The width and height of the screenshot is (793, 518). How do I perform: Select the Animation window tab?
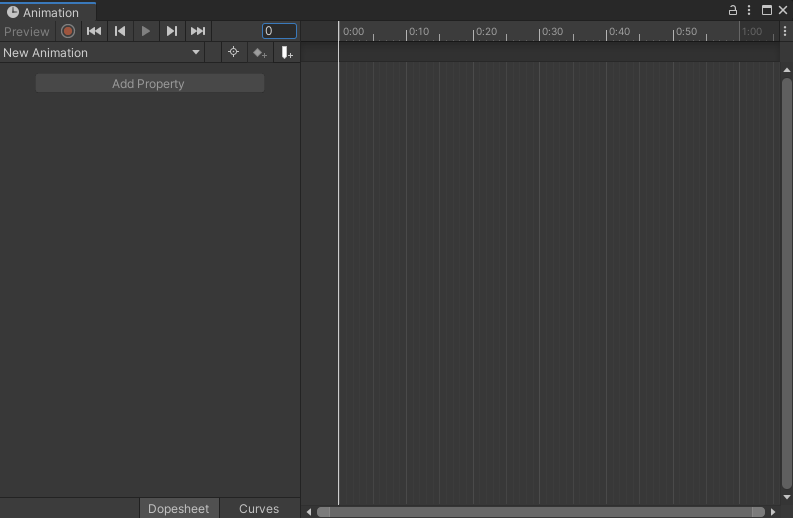point(48,12)
